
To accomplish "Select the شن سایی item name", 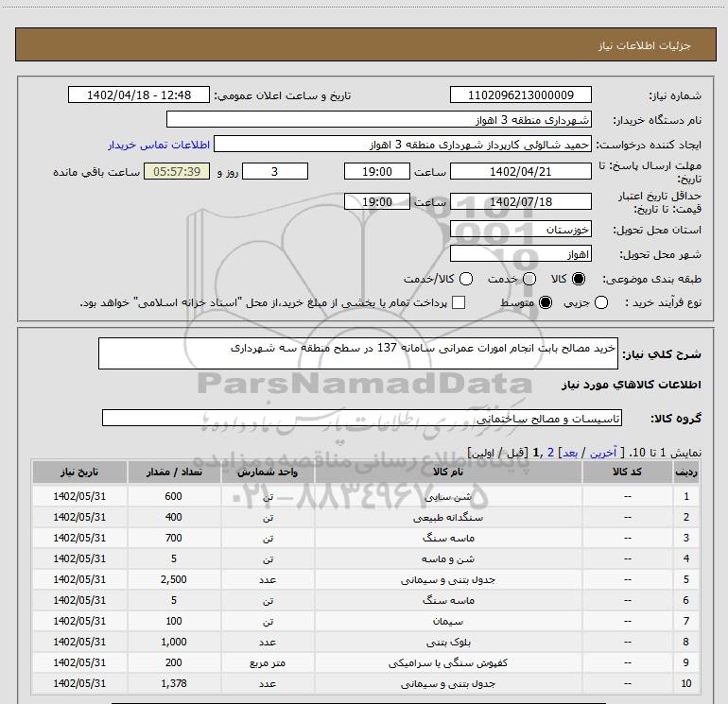I will coord(448,496).
